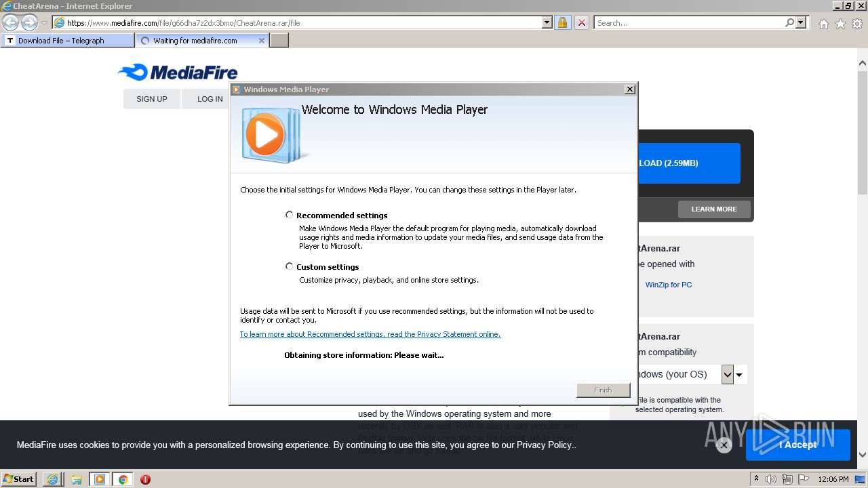Viewport: 868px width, 488px height.
Task: Click the Action Center flag icon
Action: [803, 479]
